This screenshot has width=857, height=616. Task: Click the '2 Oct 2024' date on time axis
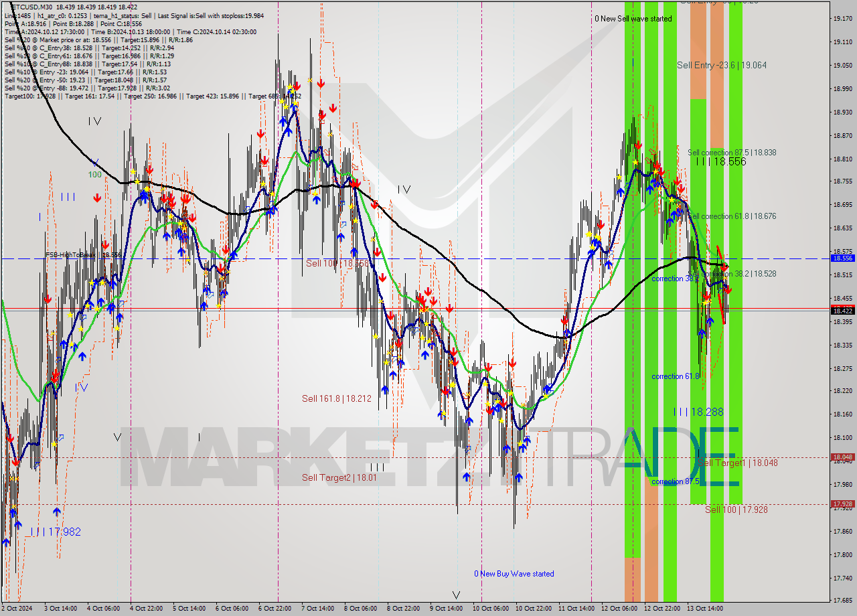(17, 609)
